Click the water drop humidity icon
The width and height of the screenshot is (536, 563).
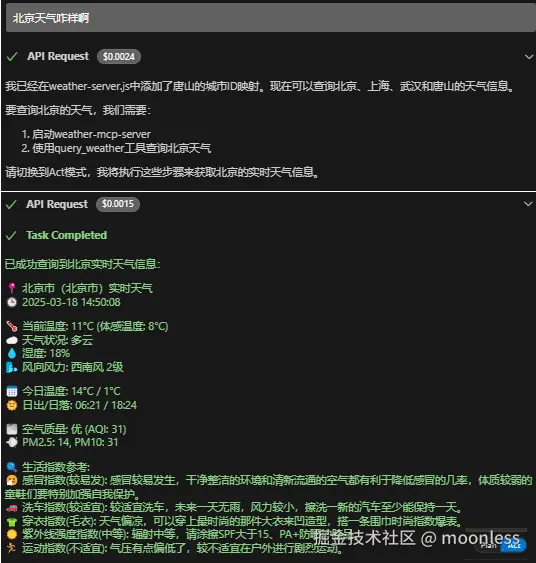coord(12,353)
